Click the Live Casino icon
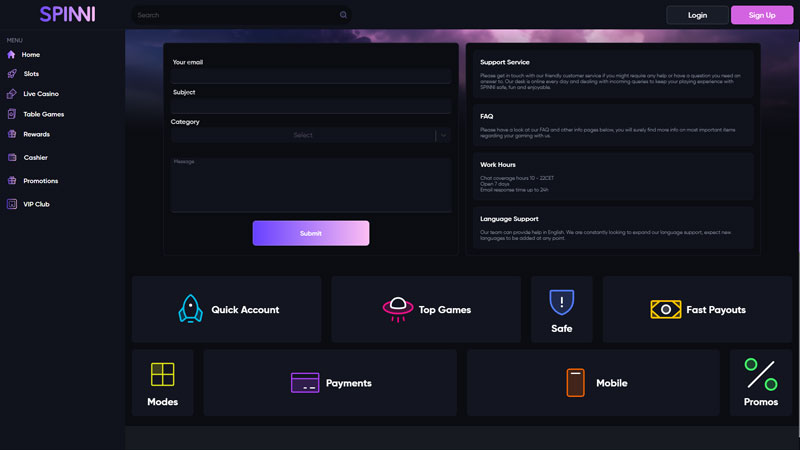This screenshot has width=800, height=450. (x=12, y=94)
